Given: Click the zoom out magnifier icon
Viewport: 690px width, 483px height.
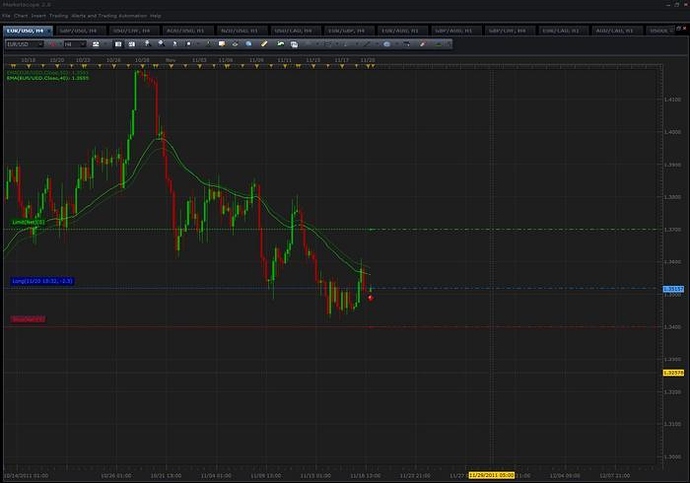Looking at the screenshot, I should pos(161,44).
